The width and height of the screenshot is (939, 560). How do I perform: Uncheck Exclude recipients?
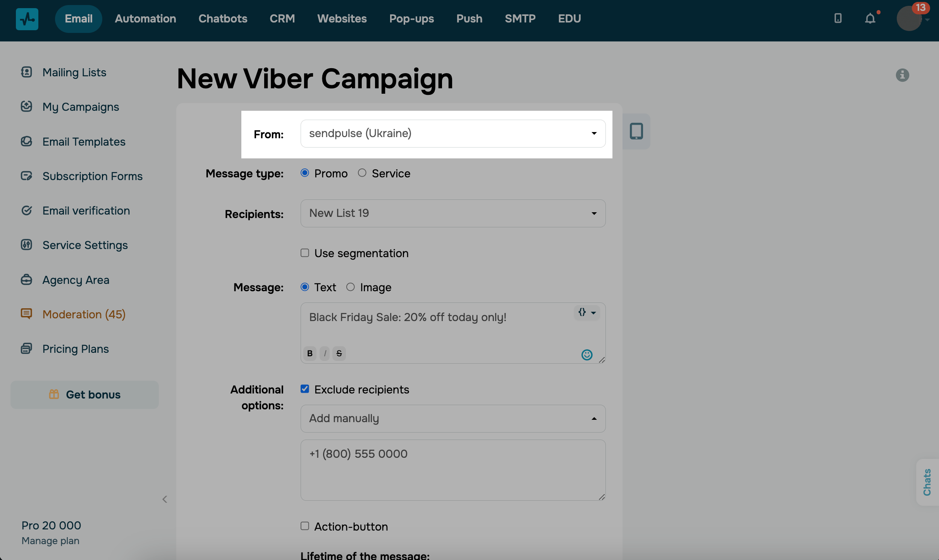(x=304, y=389)
